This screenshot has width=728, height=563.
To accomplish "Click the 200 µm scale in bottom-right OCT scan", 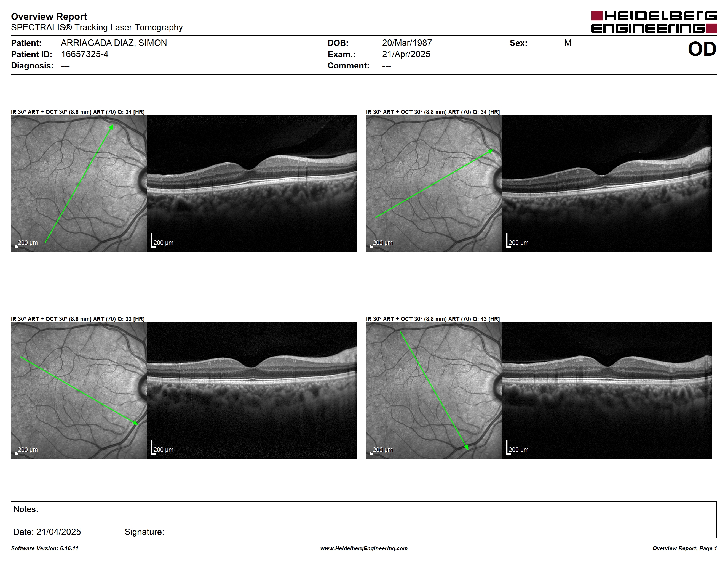I will tap(517, 448).
